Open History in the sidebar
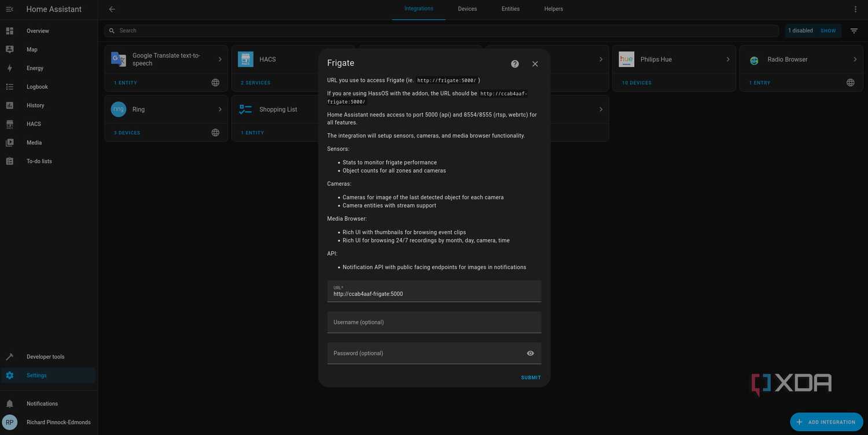 tap(49, 105)
